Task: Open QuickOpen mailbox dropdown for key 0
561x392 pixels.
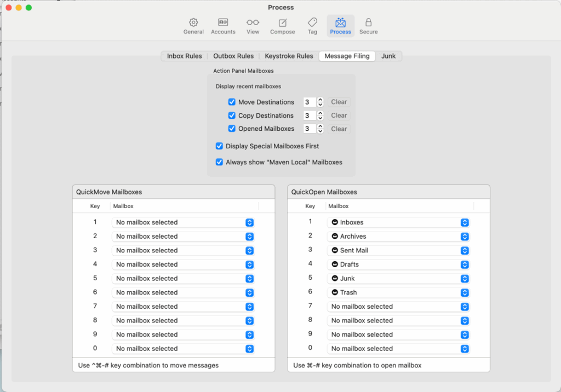Action: click(398, 348)
